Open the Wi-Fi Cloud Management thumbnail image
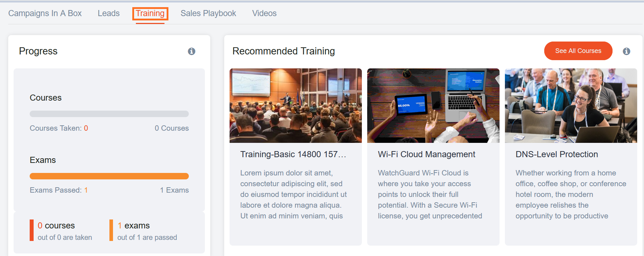The image size is (644, 256). tap(433, 106)
